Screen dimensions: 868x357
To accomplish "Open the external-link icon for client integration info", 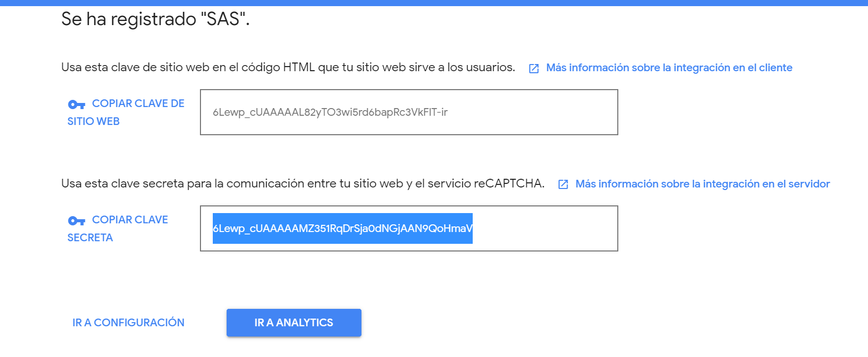I will click(x=534, y=69).
